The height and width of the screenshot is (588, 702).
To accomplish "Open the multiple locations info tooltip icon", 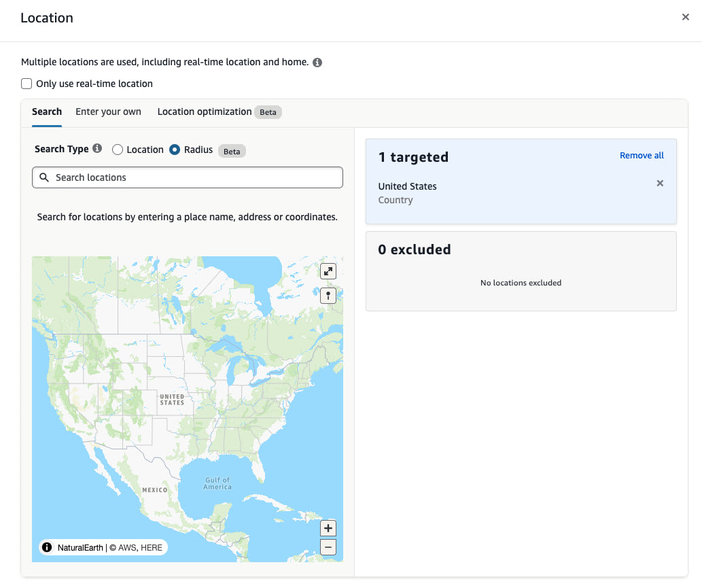I will (317, 62).
